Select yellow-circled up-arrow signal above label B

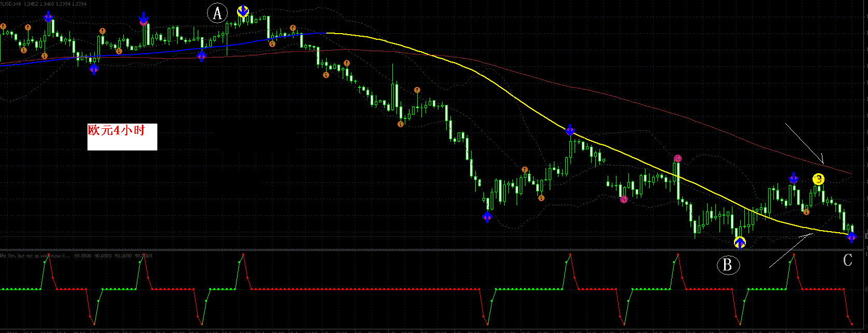[740, 242]
